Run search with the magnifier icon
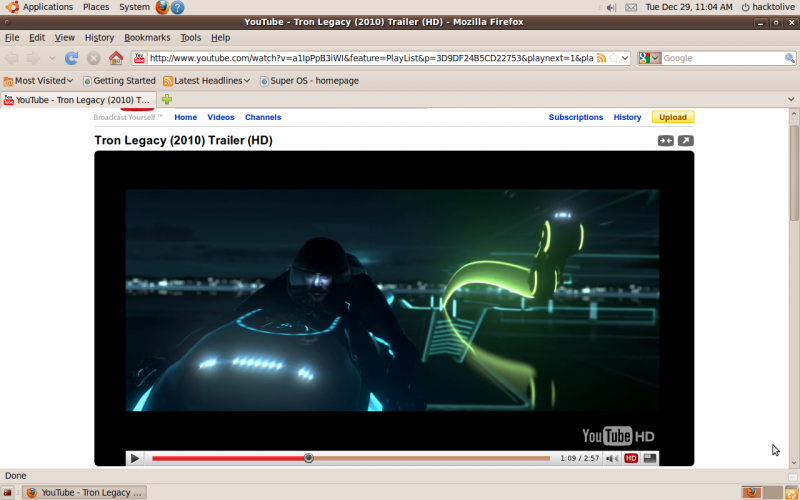This screenshot has height=500, width=800. pyautogui.click(x=789, y=58)
